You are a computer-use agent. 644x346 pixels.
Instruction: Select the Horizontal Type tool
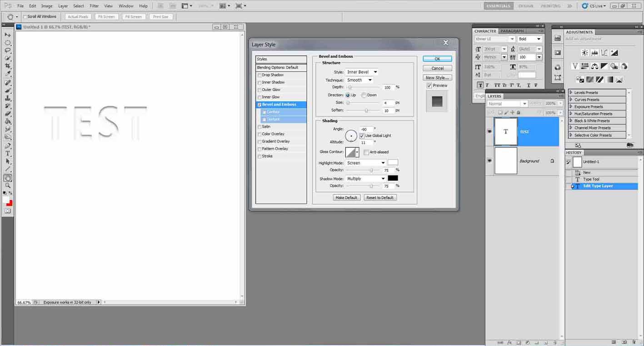click(8, 154)
